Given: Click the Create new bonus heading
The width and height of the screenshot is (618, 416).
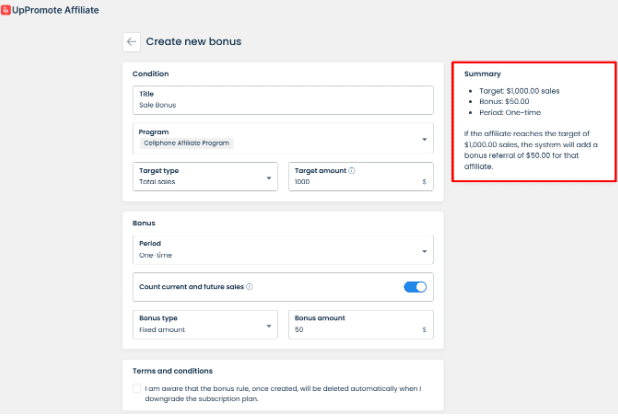Looking at the screenshot, I should 194,42.
